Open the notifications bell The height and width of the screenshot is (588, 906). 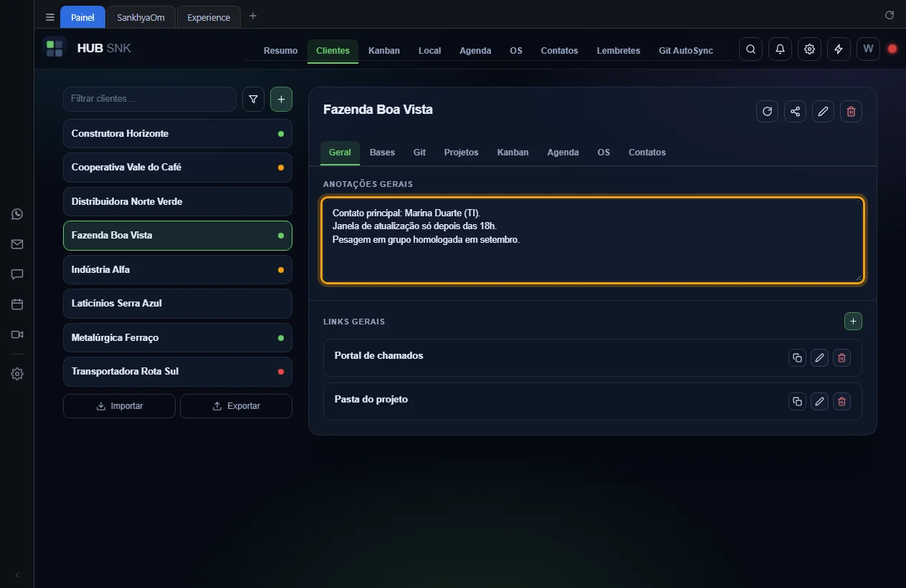(780, 49)
